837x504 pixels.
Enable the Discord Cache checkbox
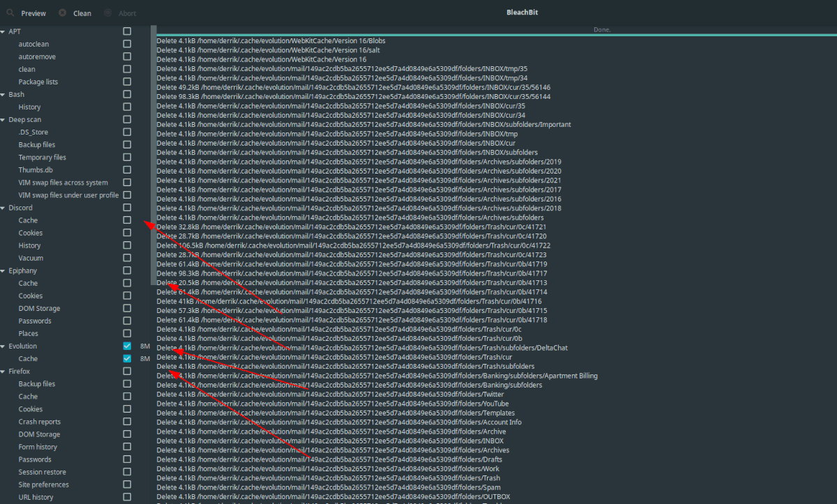coord(127,220)
